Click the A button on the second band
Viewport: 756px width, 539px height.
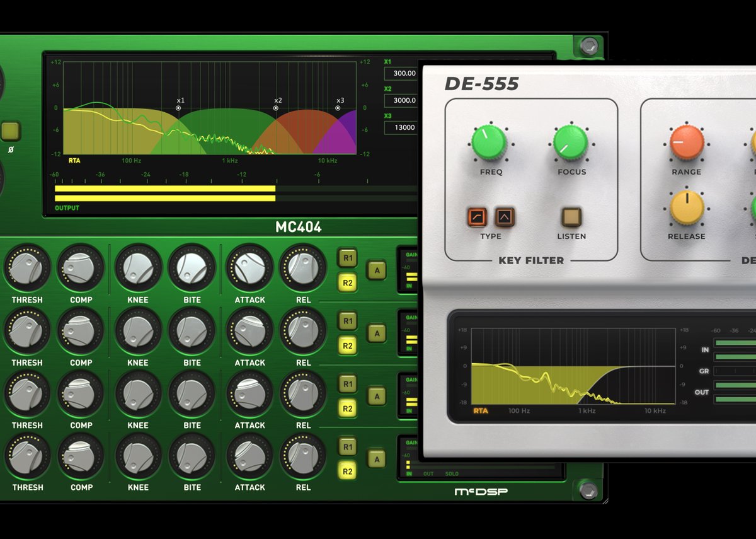pyautogui.click(x=377, y=333)
